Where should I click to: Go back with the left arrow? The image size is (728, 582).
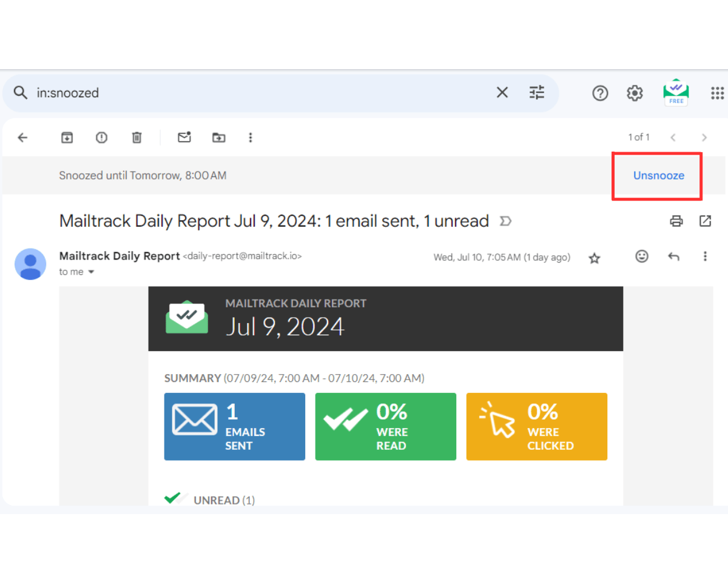point(22,138)
